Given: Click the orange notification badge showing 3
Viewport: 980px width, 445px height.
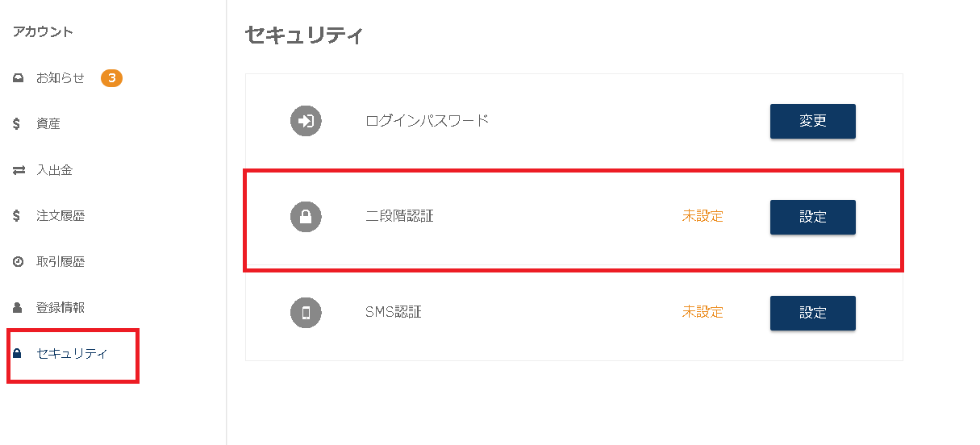Looking at the screenshot, I should click(x=111, y=78).
